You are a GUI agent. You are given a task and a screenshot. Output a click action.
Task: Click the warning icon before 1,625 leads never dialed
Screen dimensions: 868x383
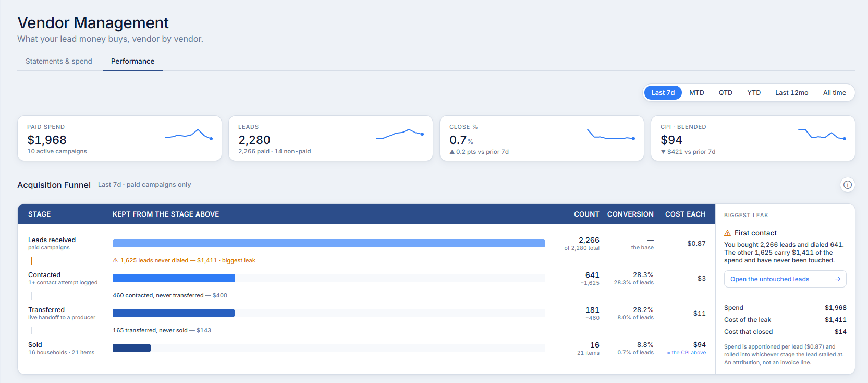coord(115,260)
